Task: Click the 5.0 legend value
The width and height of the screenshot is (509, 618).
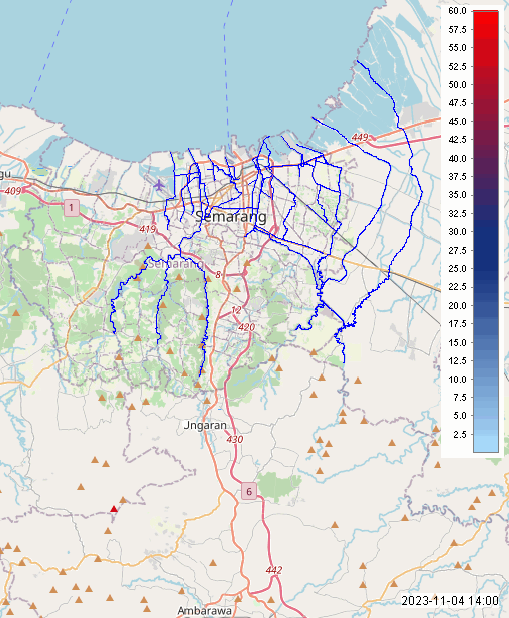Action: [460, 416]
